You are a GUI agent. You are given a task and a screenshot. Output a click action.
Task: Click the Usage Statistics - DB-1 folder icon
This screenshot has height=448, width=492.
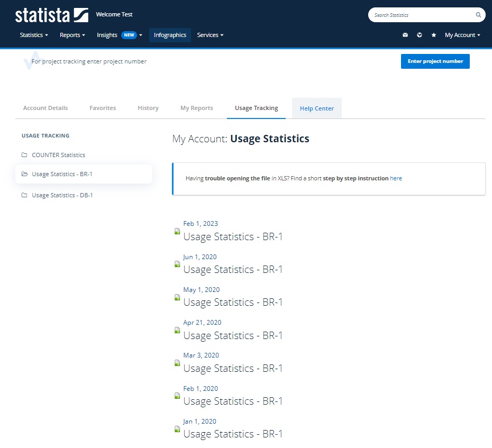click(x=24, y=195)
